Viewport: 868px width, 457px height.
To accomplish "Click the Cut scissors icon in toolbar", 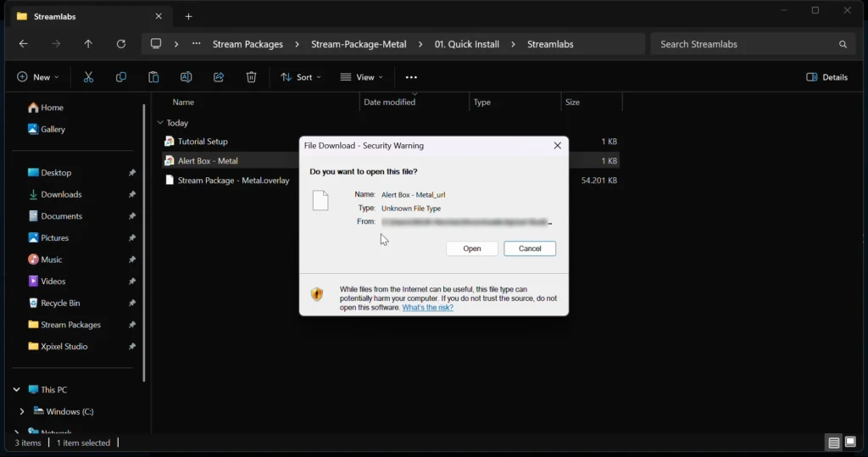I will coord(88,77).
